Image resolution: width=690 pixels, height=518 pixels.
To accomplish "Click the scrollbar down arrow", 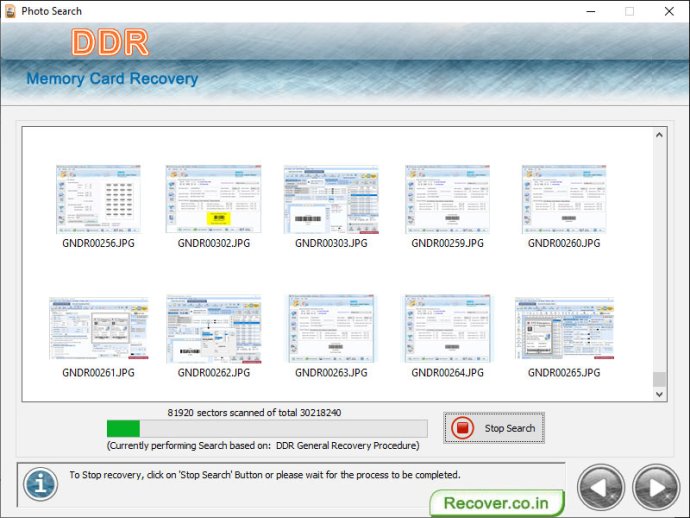I will [659, 394].
